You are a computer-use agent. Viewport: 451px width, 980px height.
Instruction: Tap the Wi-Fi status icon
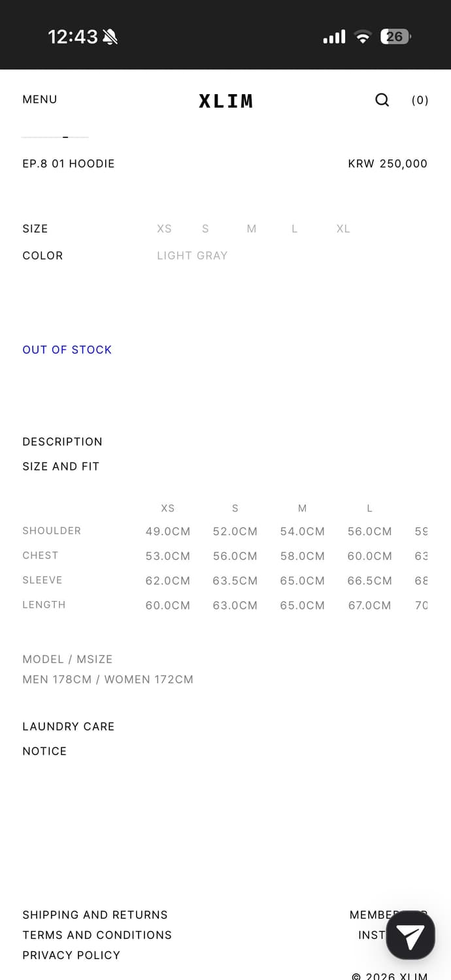coord(362,37)
